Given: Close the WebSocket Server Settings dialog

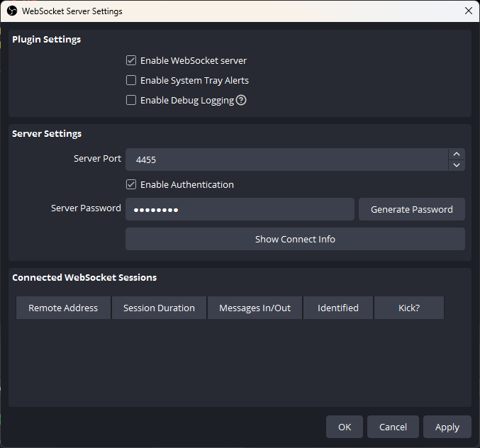Looking at the screenshot, I should (469, 11).
